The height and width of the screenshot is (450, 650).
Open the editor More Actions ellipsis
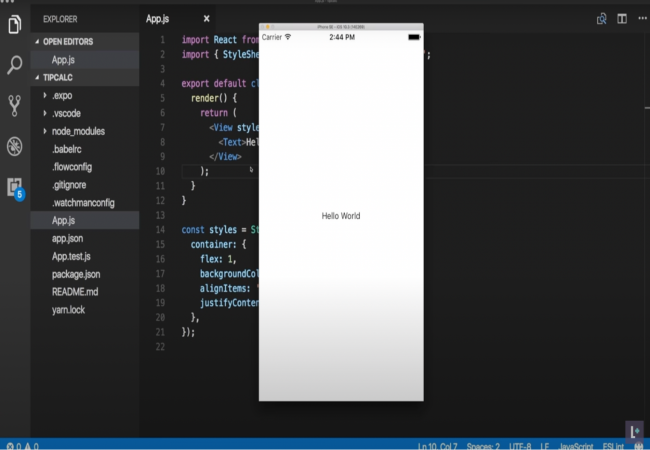[641, 18]
